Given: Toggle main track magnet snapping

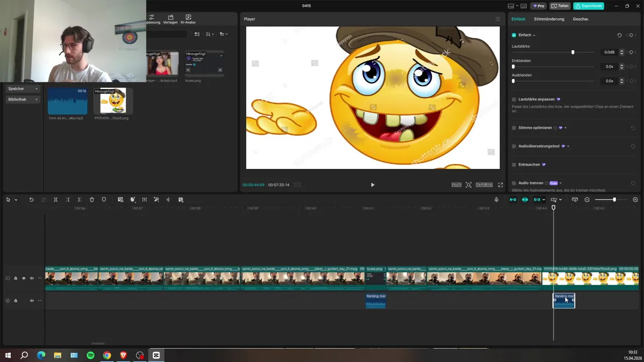Looking at the screenshot, I should click(x=513, y=200).
